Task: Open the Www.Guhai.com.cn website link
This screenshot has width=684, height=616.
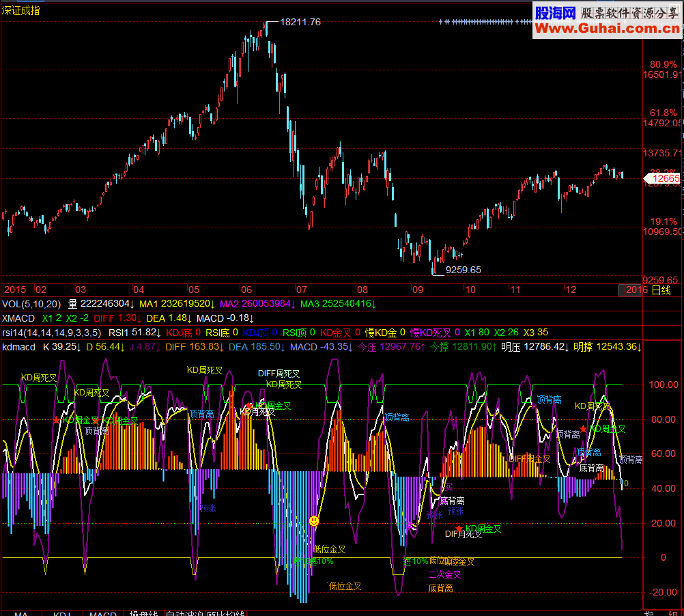Action: pyautogui.click(x=608, y=29)
